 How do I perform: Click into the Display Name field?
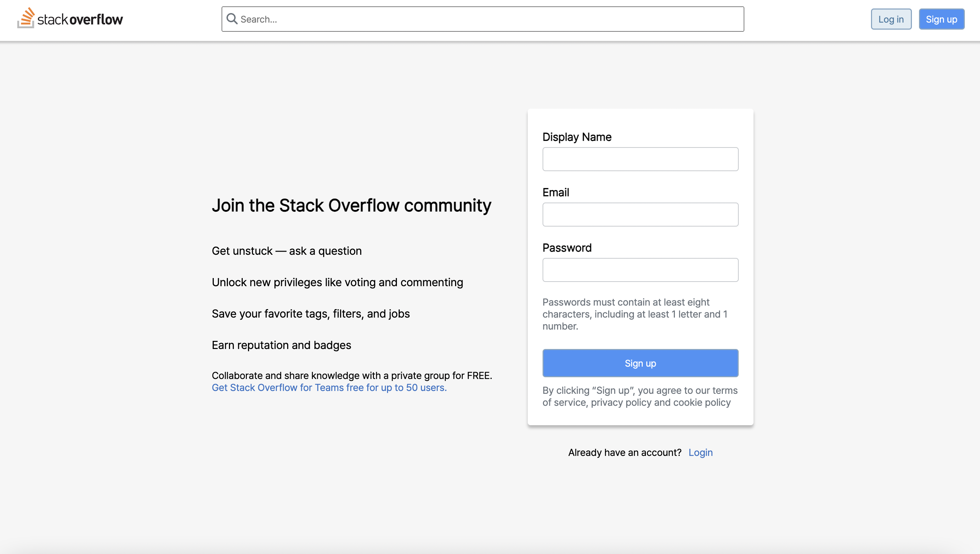tap(640, 159)
